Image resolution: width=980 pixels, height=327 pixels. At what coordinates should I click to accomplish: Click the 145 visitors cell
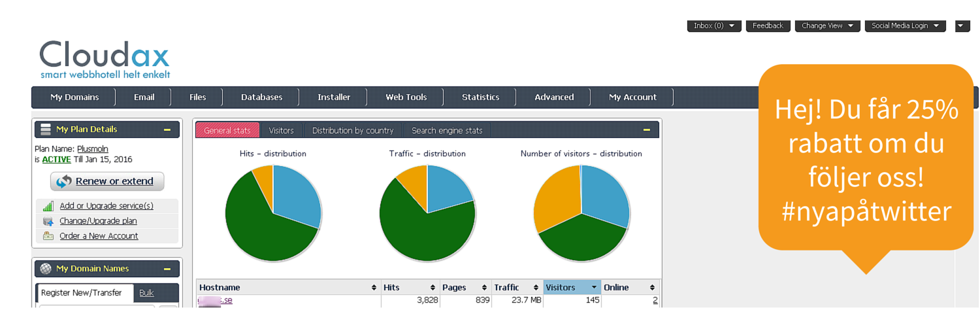coord(572,301)
